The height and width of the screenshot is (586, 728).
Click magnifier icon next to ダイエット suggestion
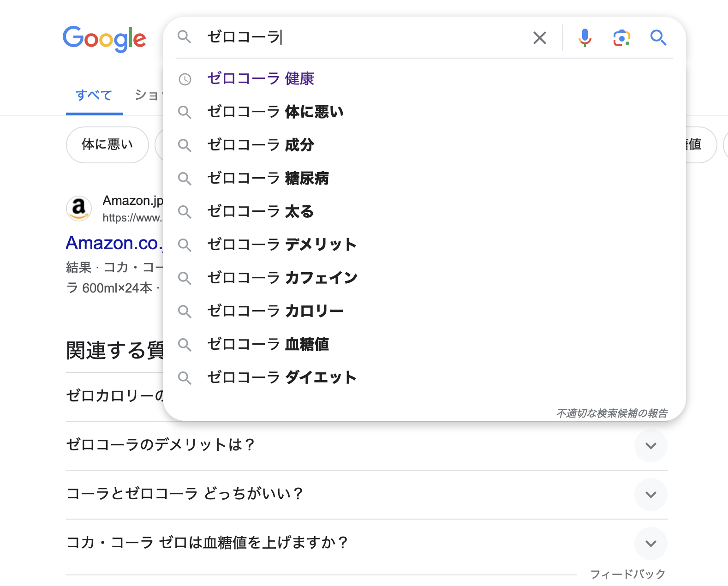pos(185,378)
